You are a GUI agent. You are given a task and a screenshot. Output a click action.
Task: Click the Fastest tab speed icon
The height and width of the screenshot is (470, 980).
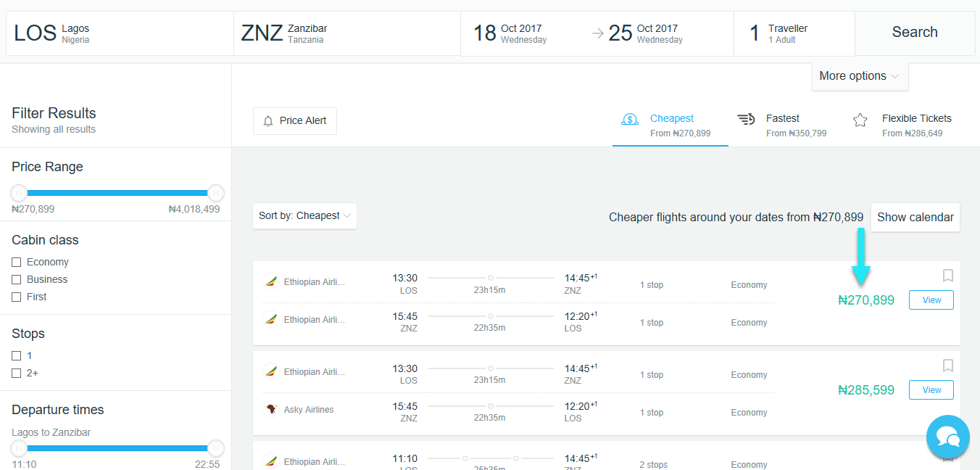click(x=746, y=120)
